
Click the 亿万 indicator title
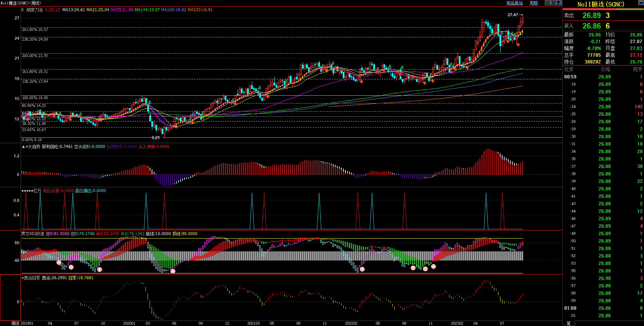coord(37,191)
